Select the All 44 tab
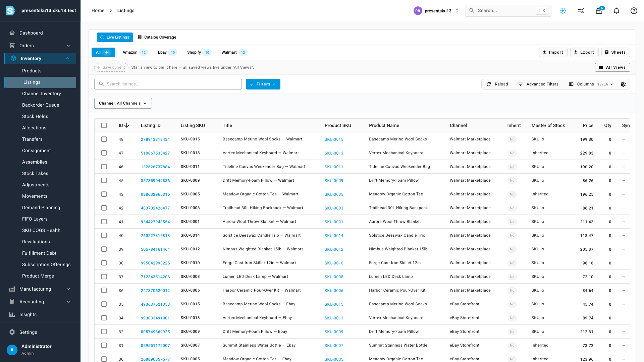 click(x=103, y=52)
